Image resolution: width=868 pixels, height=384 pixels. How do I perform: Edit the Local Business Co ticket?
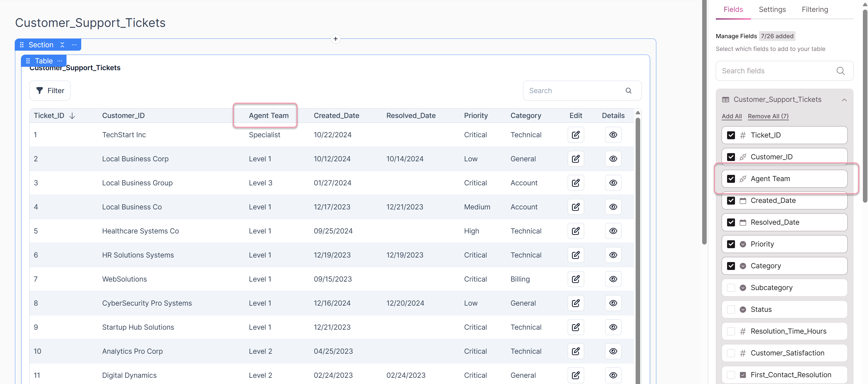tap(576, 207)
